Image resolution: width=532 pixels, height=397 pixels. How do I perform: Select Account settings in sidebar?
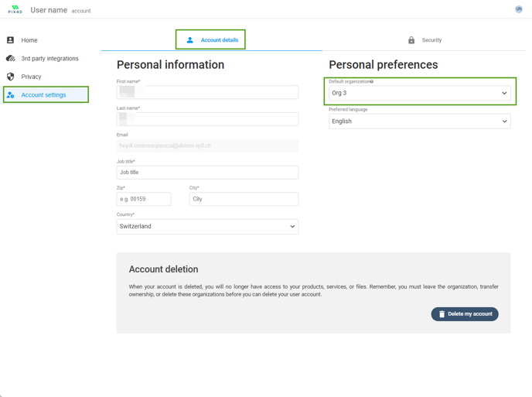[46, 94]
